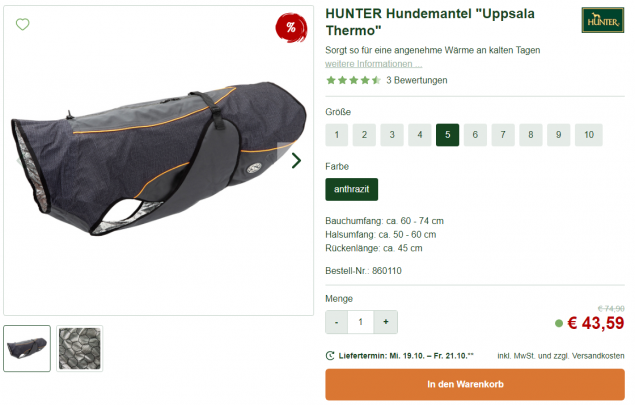Increase quantity with plus button
Viewport: 635px width, 405px height.
386,322
